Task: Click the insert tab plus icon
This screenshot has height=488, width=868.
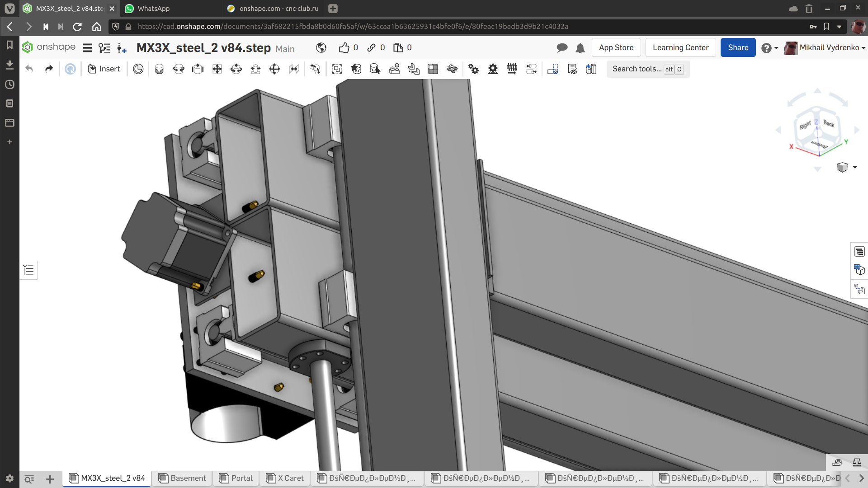Action: coord(50,479)
